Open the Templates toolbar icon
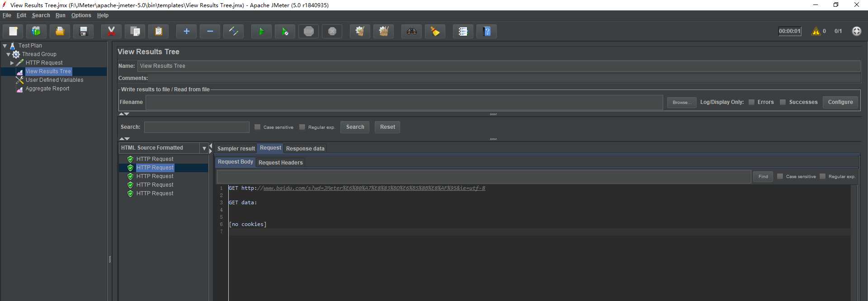The width and height of the screenshot is (868, 301). coord(36,31)
